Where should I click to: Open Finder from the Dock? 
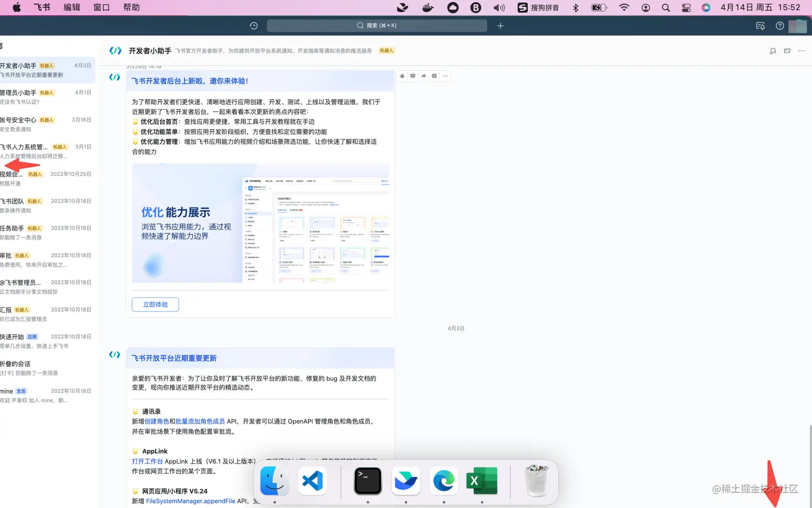coord(274,481)
